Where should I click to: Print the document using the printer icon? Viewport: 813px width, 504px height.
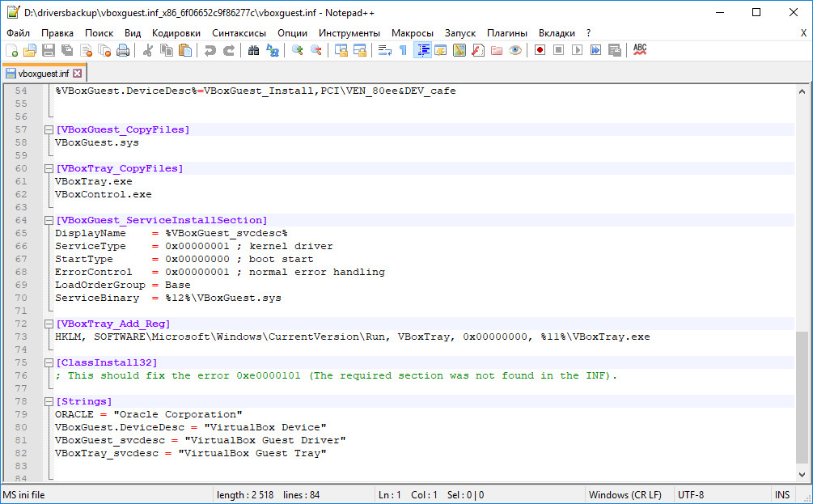click(x=124, y=50)
